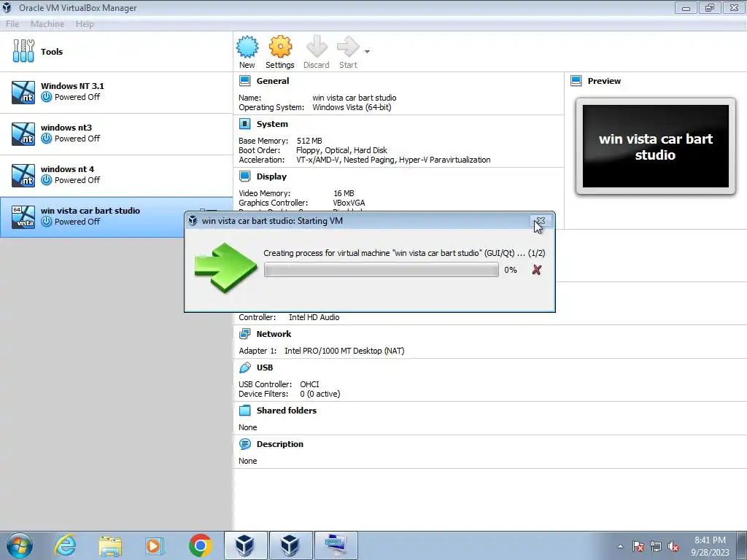Image resolution: width=747 pixels, height=560 pixels.
Task: Expand the Start button dropdown arrow
Action: [x=367, y=52]
